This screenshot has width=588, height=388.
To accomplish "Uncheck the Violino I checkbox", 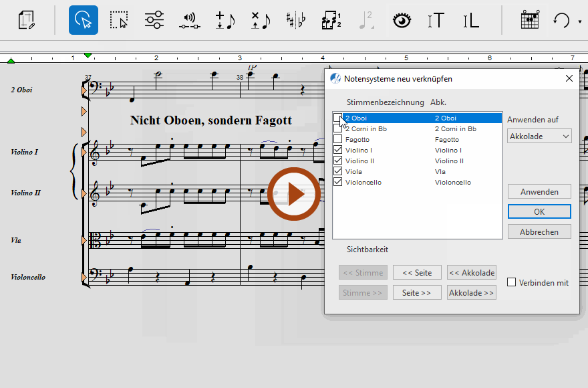I will 337,150.
